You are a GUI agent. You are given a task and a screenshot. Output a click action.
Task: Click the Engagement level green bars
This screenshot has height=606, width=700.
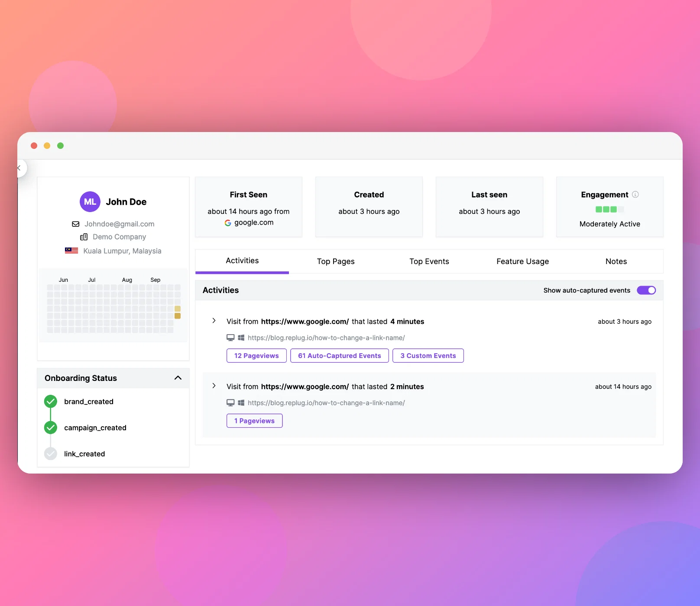coord(610,210)
